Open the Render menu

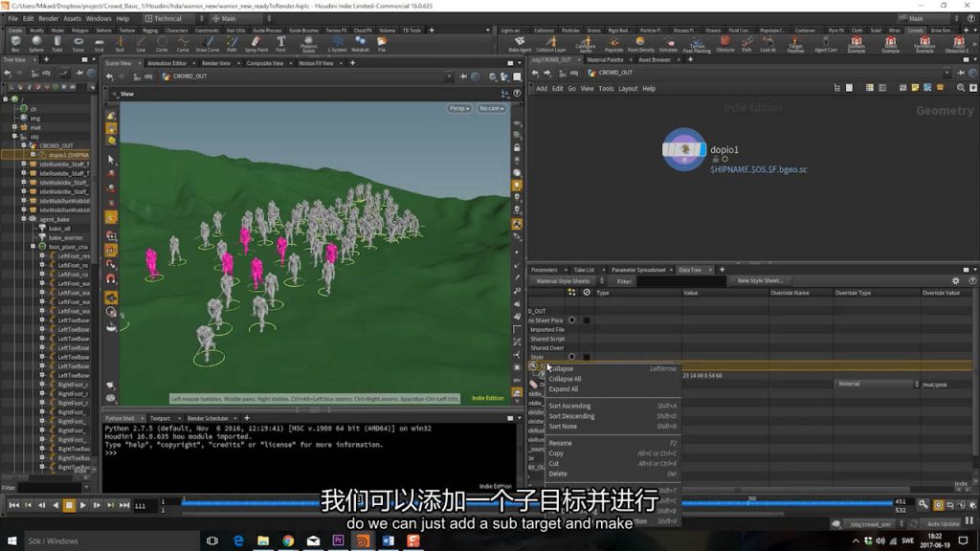48,19
